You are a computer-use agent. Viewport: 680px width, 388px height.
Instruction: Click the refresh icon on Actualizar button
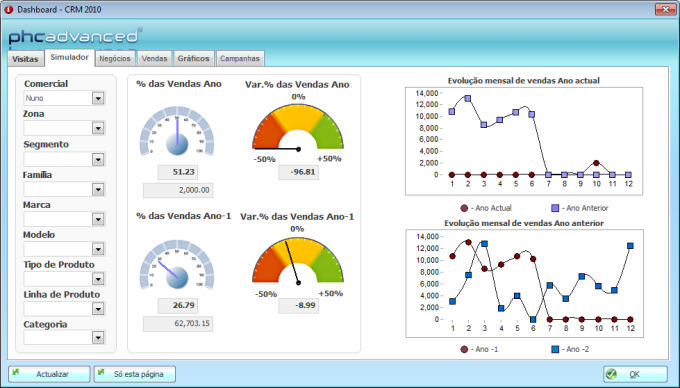pyautogui.click(x=16, y=372)
